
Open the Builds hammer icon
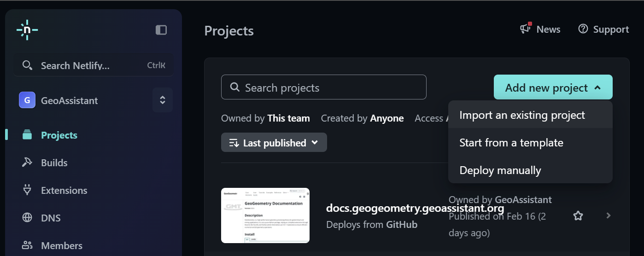(27, 163)
